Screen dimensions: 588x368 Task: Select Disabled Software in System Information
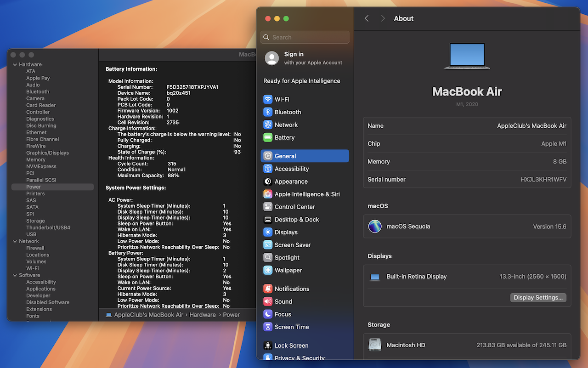click(48, 302)
